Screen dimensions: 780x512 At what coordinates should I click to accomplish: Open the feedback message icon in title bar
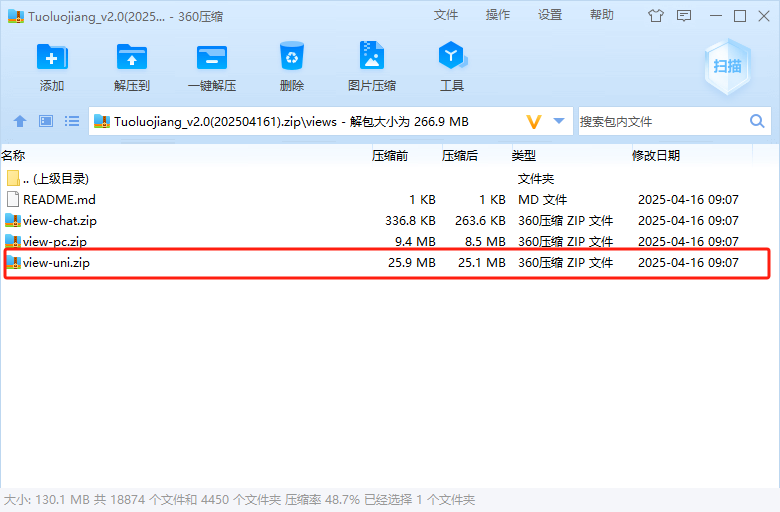pyautogui.click(x=684, y=16)
